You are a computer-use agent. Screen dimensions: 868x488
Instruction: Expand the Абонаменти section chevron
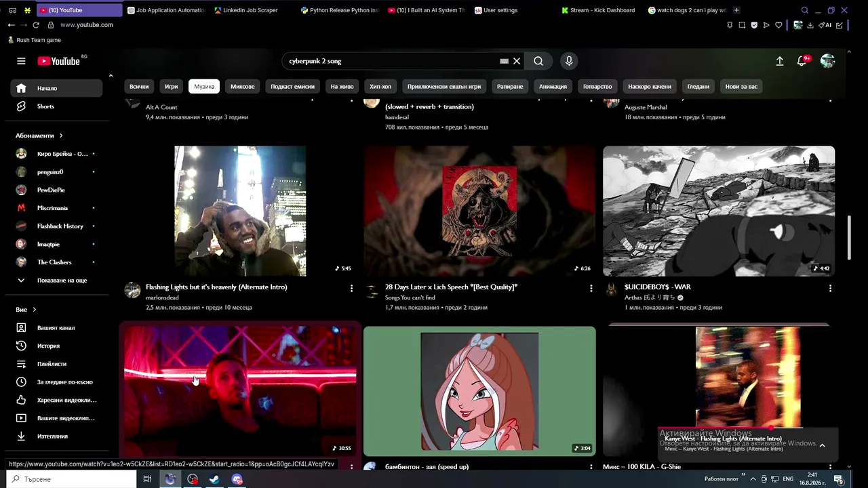61,136
